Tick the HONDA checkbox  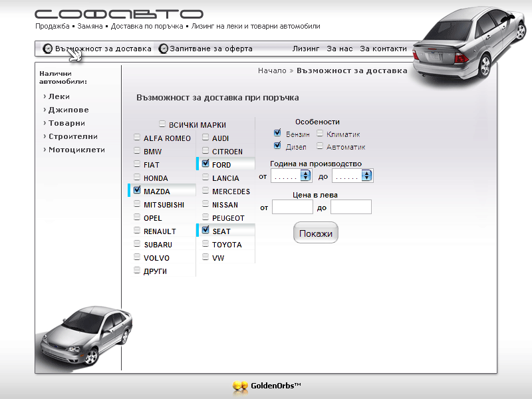pos(137,177)
